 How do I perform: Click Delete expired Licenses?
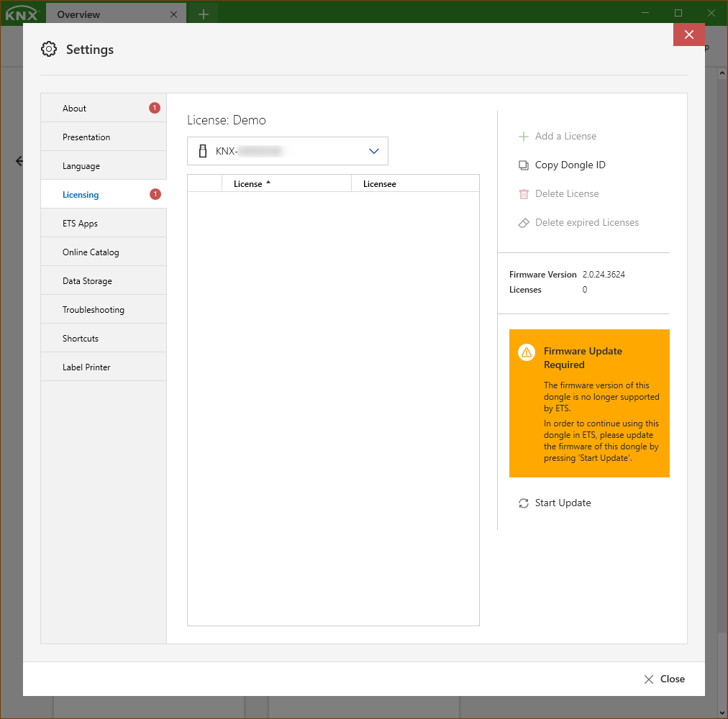coord(578,223)
